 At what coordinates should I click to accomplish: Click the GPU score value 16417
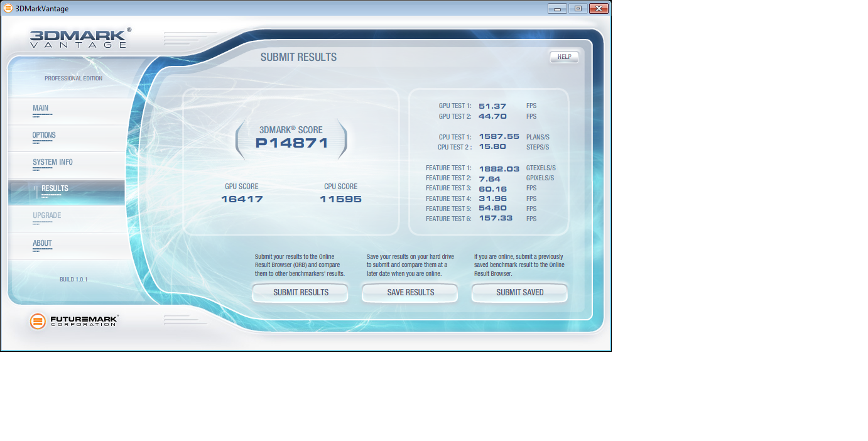[x=242, y=199]
